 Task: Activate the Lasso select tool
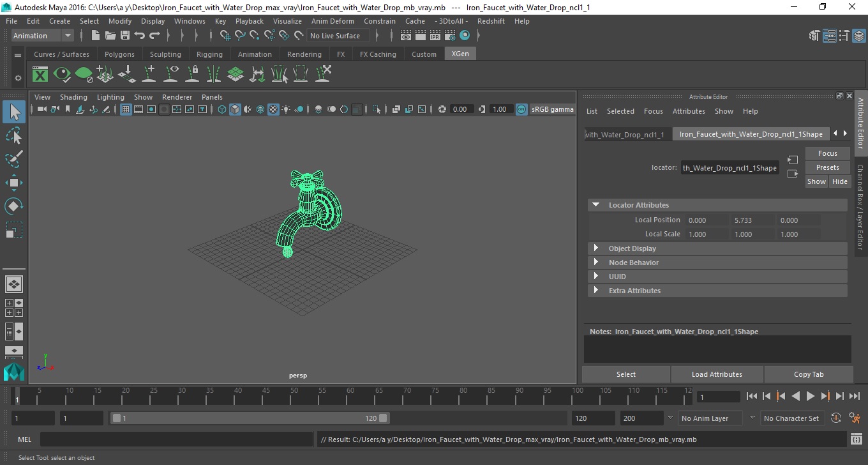tap(14, 135)
